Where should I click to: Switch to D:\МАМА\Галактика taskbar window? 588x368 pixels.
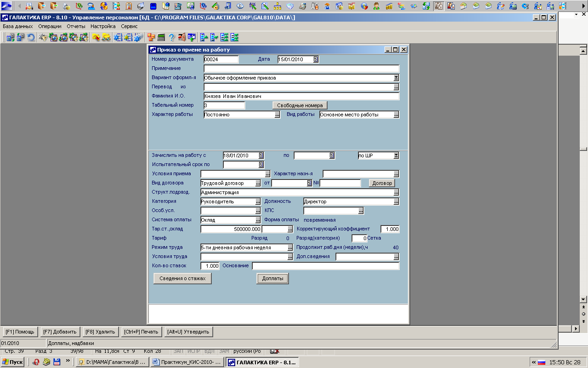[112, 362]
